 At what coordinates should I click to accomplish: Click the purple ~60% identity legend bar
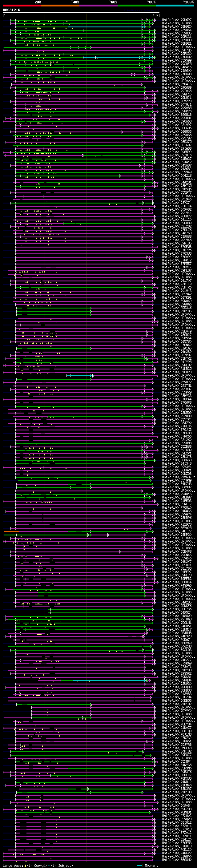[x=98, y=6]
